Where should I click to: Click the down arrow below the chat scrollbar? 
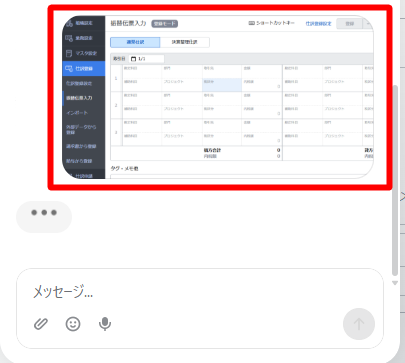[395, 283]
